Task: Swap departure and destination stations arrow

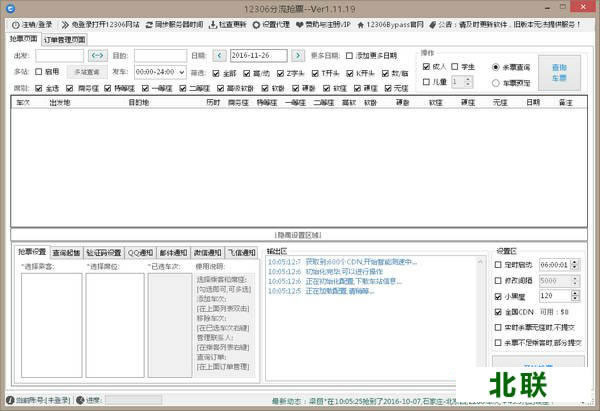Action: [x=97, y=55]
